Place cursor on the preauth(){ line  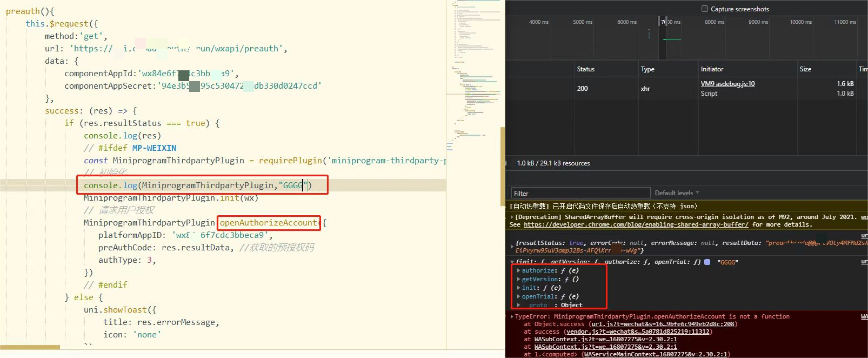[x=30, y=11]
